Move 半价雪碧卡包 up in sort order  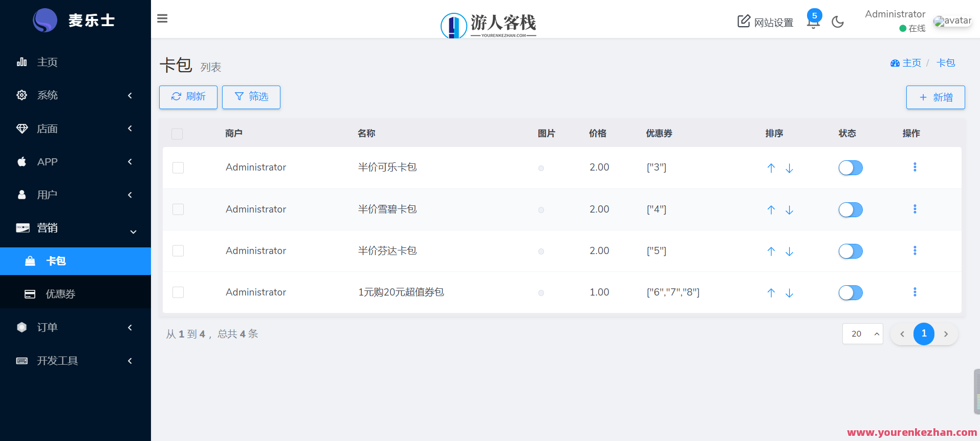tap(771, 210)
